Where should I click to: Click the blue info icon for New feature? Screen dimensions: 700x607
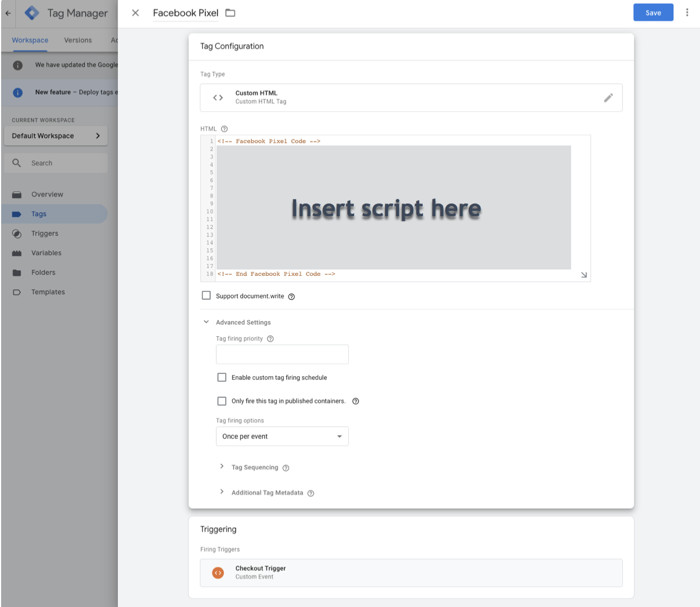(17, 93)
